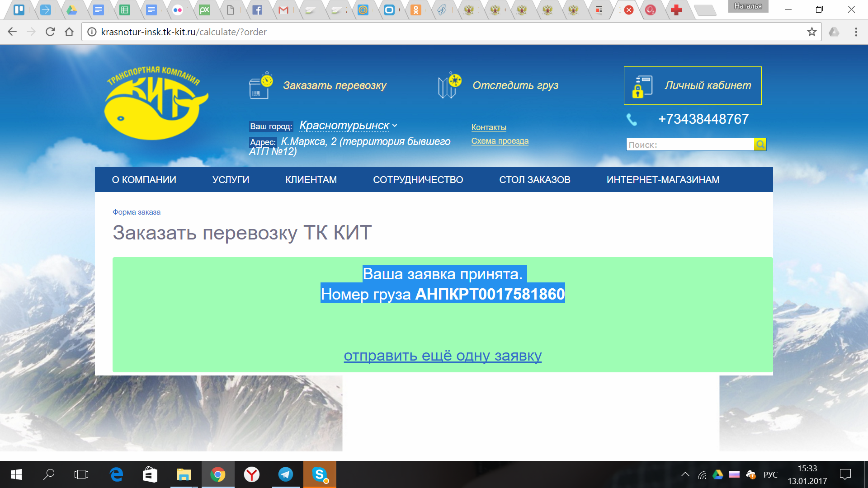Switch the РУС keyboard language indicator
Screen dimensions: 868x488
click(x=770, y=474)
